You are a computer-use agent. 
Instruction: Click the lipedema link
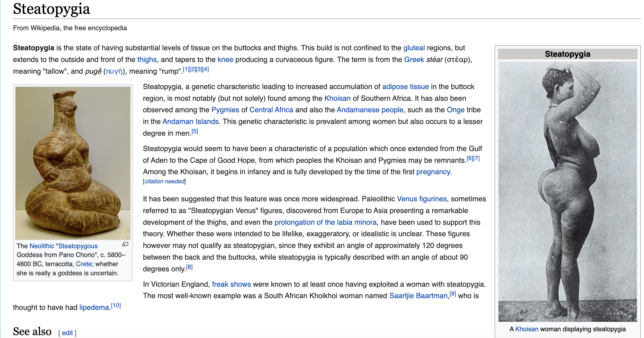(x=94, y=308)
